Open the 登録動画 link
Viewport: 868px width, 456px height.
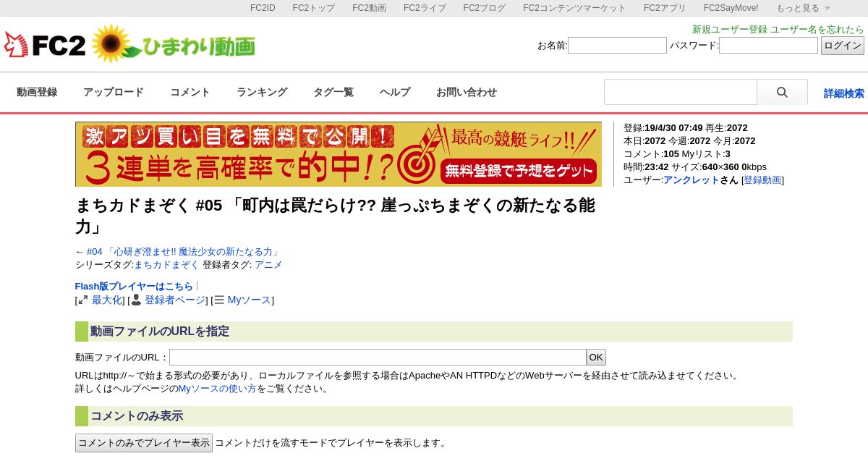pyautogui.click(x=762, y=180)
